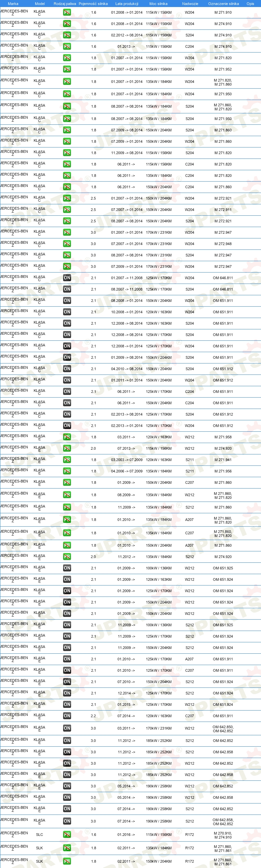Click the PB petrol icon for engine M 271.952
This screenshot has height=868, width=261.
pos(67,70)
